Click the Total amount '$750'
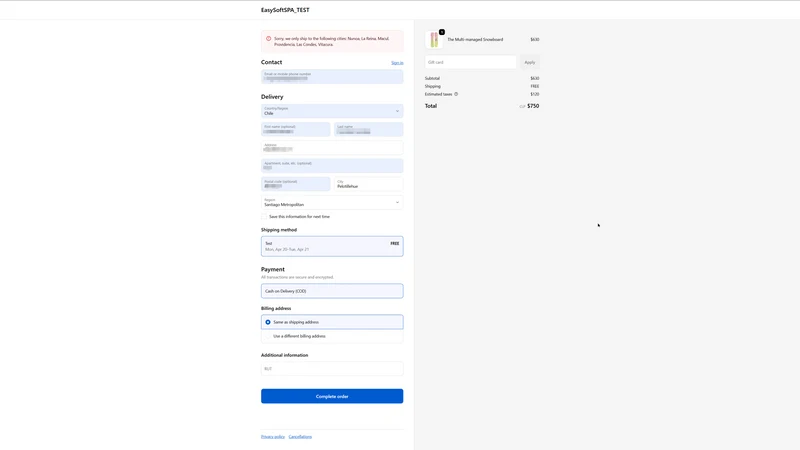The image size is (800, 450). [x=533, y=106]
